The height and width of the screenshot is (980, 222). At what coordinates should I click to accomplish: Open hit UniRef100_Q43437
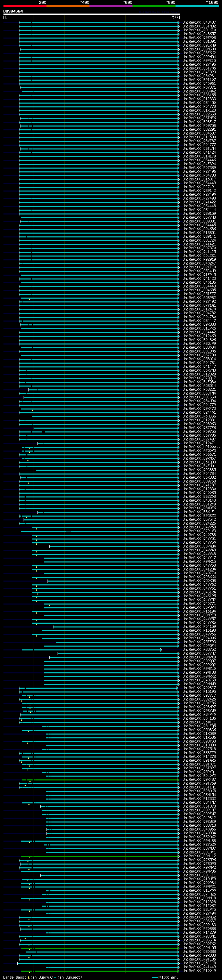[199, 23]
